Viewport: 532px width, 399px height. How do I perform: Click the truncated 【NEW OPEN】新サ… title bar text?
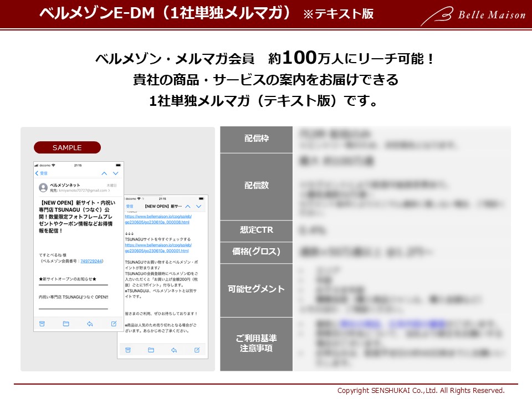tap(163, 206)
